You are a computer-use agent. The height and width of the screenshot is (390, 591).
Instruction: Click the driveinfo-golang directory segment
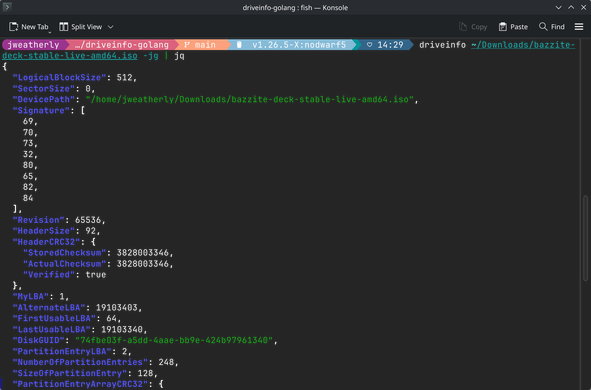[x=121, y=45]
